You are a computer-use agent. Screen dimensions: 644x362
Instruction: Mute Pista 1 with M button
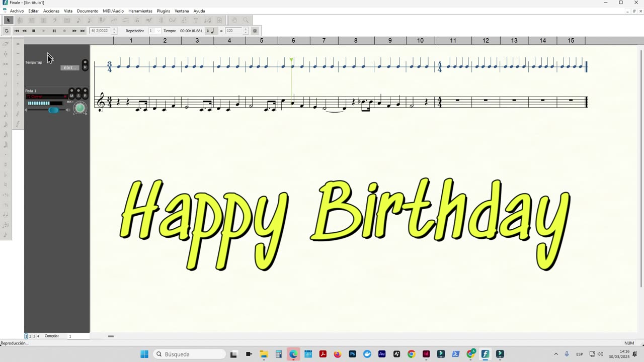(x=71, y=96)
